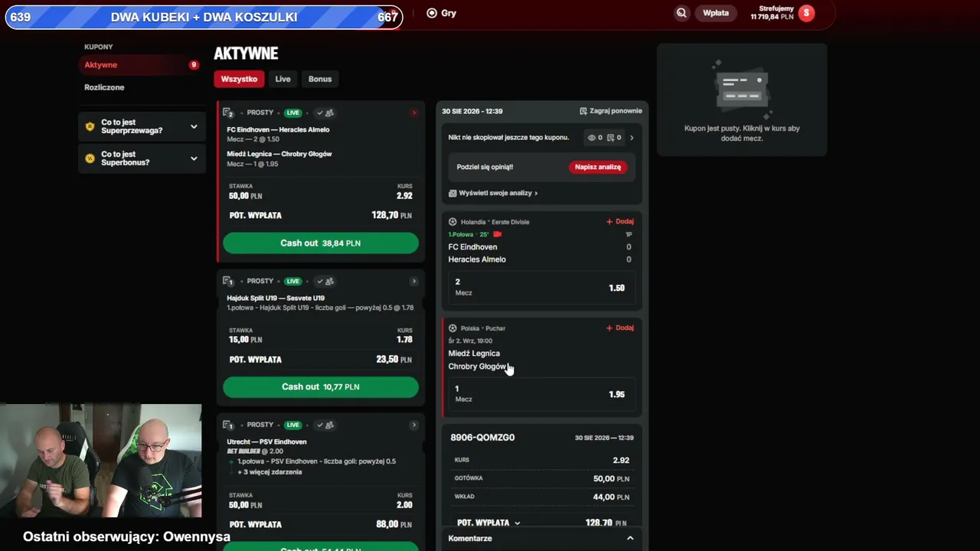Click the views eye counter icon
Viewport: 980px width, 551px height.
click(x=591, y=138)
